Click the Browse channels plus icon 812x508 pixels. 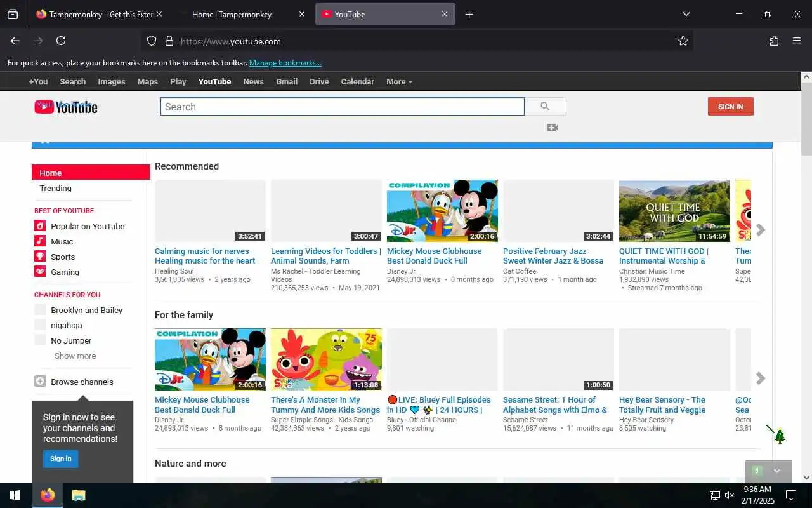tap(40, 382)
